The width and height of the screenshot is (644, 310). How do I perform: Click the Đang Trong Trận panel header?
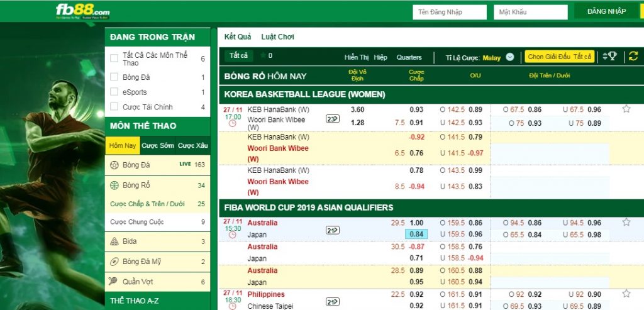coord(157,37)
